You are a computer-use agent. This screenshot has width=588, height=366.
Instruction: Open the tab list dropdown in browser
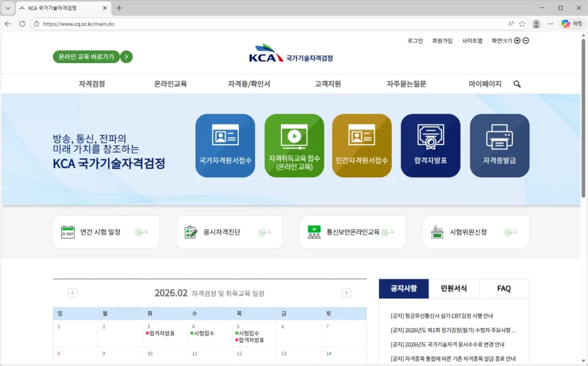[8, 8]
